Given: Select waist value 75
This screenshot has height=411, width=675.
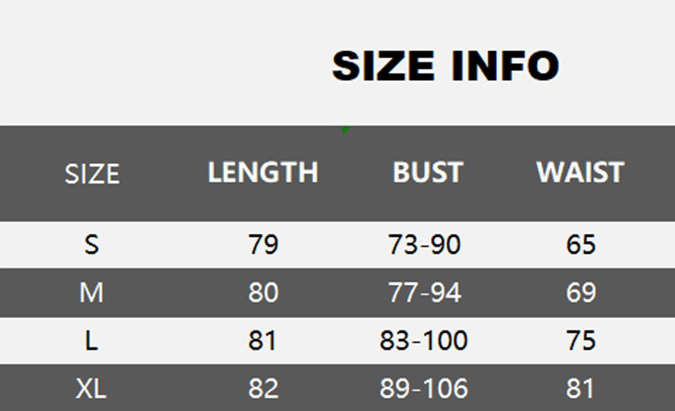Looking at the screenshot, I should (x=580, y=341).
